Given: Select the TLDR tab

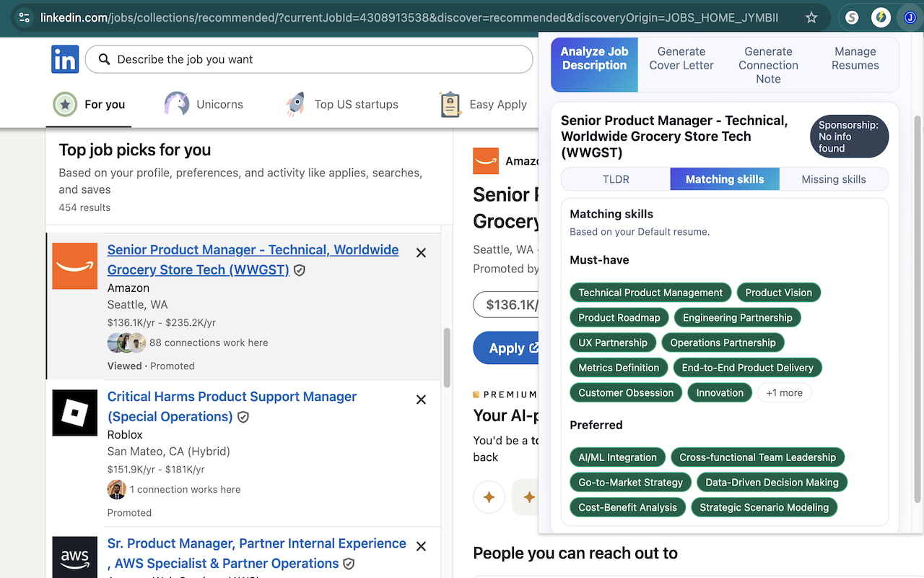Looking at the screenshot, I should [x=616, y=179].
